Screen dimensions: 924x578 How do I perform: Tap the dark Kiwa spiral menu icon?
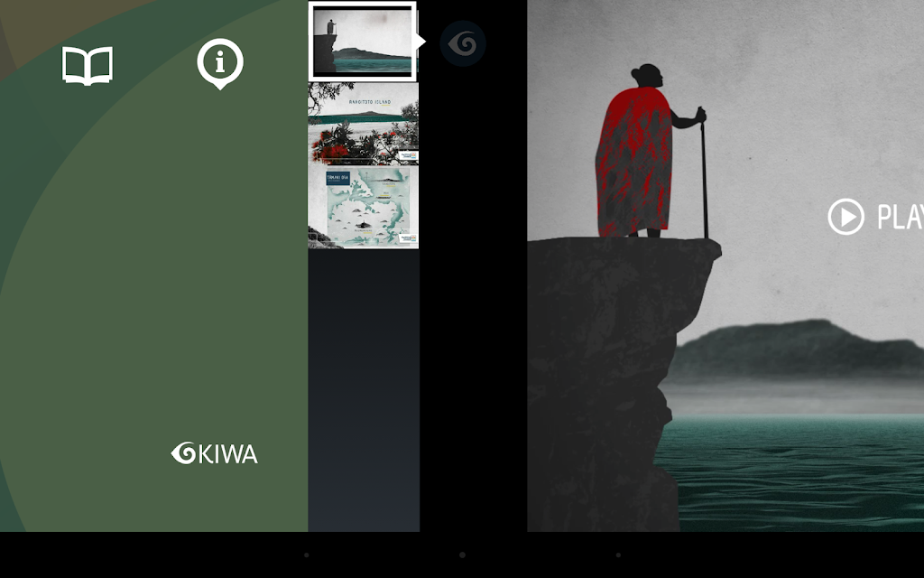463,43
